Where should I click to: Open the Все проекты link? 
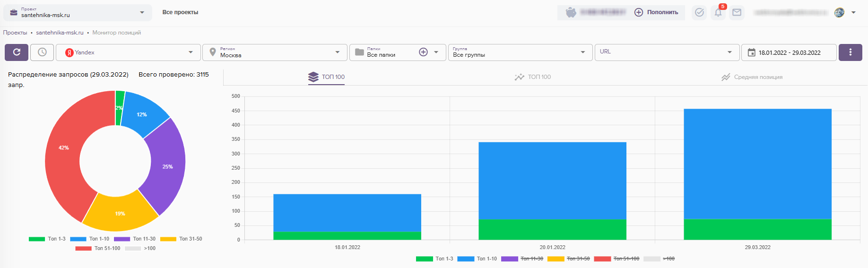click(x=180, y=12)
